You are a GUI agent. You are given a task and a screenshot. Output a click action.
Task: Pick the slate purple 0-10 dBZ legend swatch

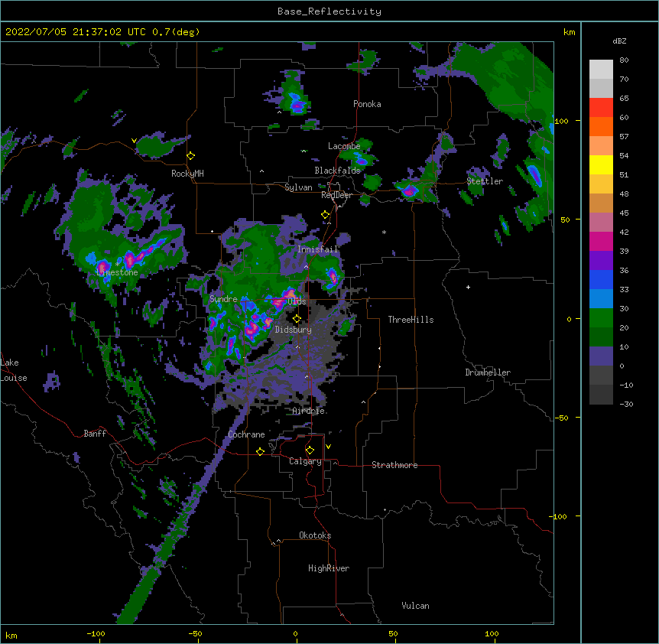coord(601,356)
